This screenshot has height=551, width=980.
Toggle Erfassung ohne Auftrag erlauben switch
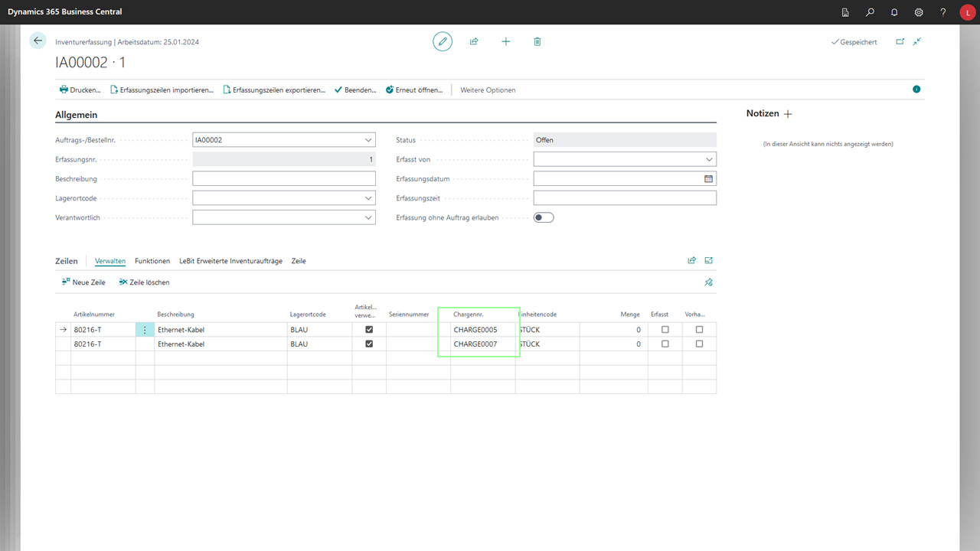click(x=544, y=217)
